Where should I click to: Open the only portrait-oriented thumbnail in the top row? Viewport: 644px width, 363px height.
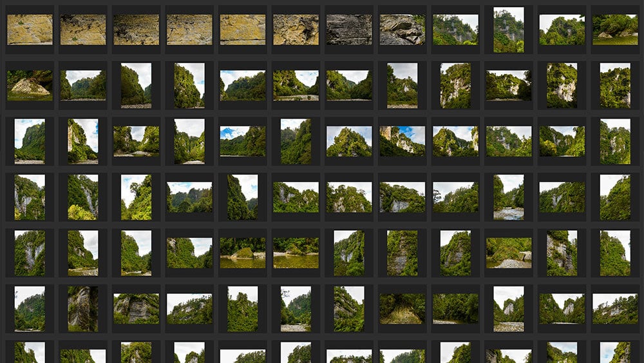coord(509,30)
